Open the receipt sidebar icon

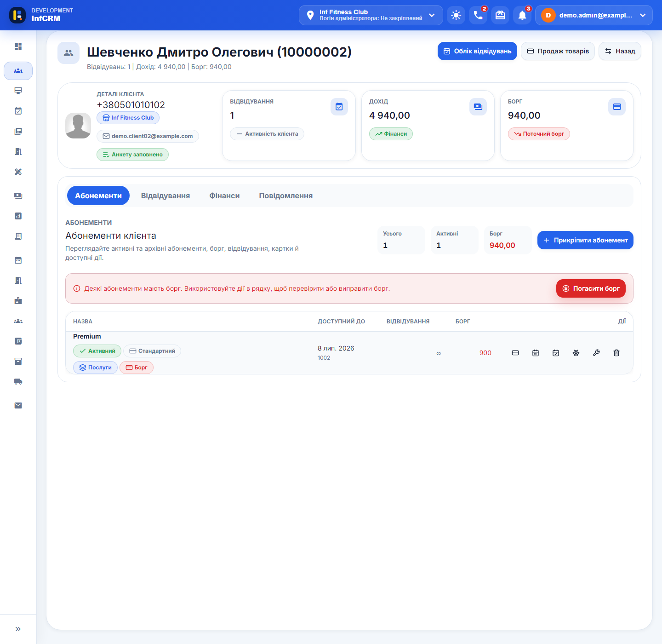click(x=18, y=236)
